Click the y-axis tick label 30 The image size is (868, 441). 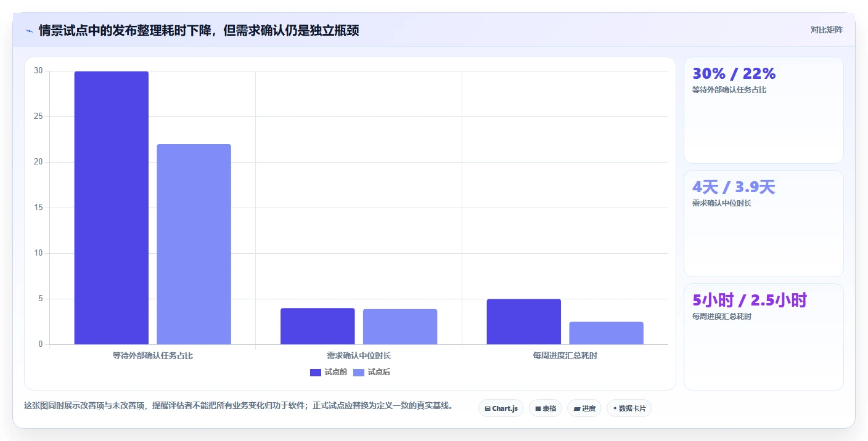[x=38, y=71]
